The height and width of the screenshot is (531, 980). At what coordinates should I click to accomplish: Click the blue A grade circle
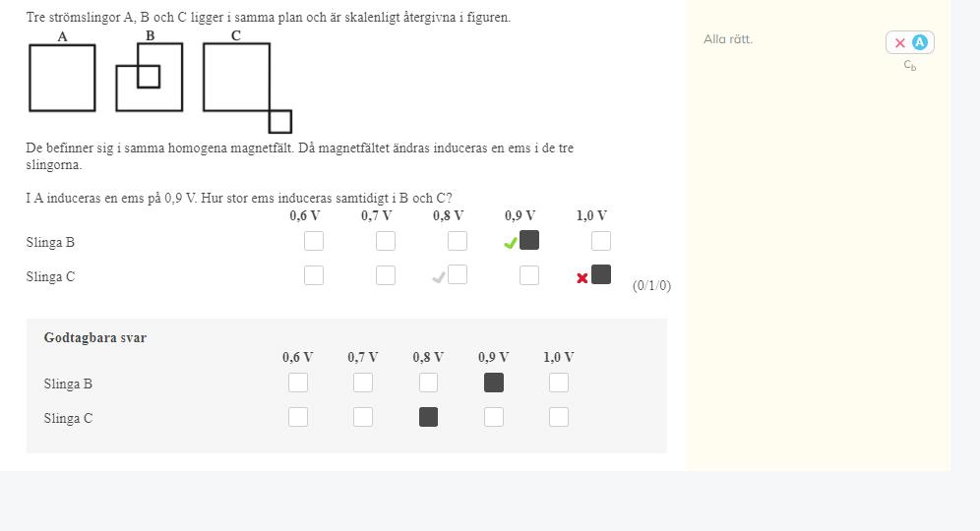point(920,42)
